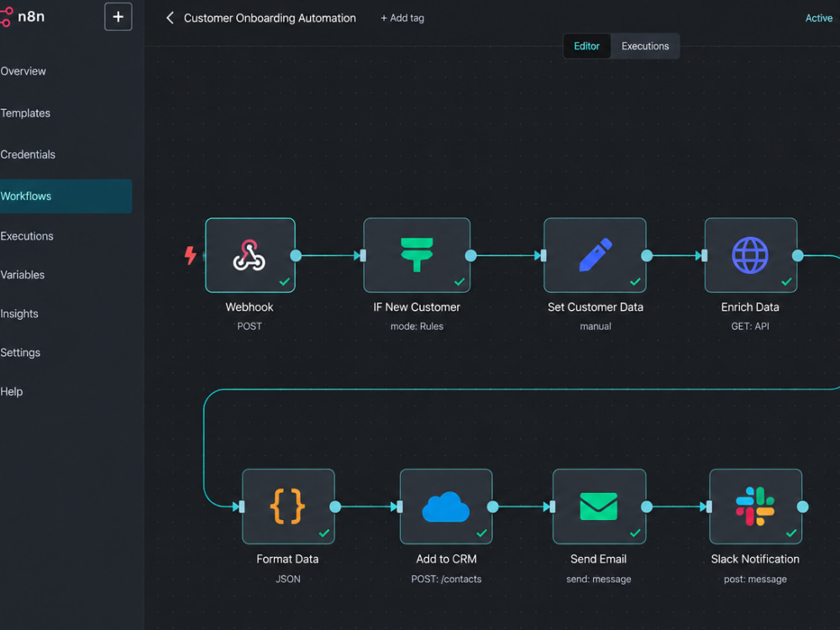Click the Format Data output connector dot

335,507
